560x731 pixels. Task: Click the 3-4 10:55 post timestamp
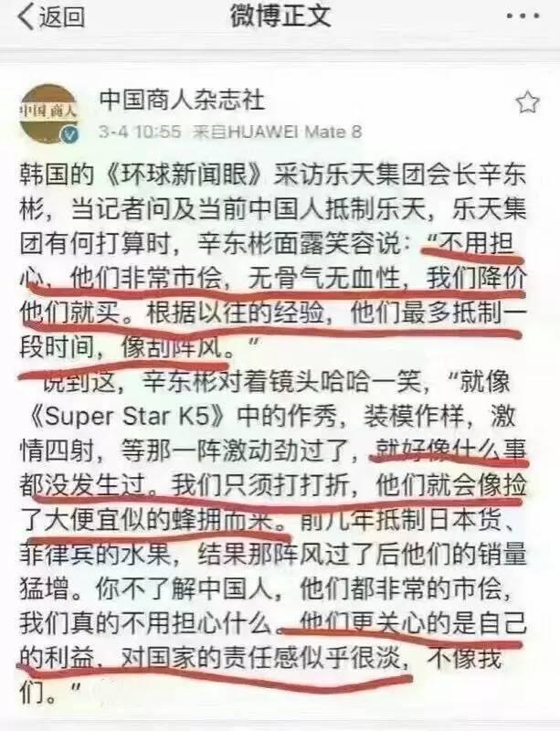tap(140, 132)
